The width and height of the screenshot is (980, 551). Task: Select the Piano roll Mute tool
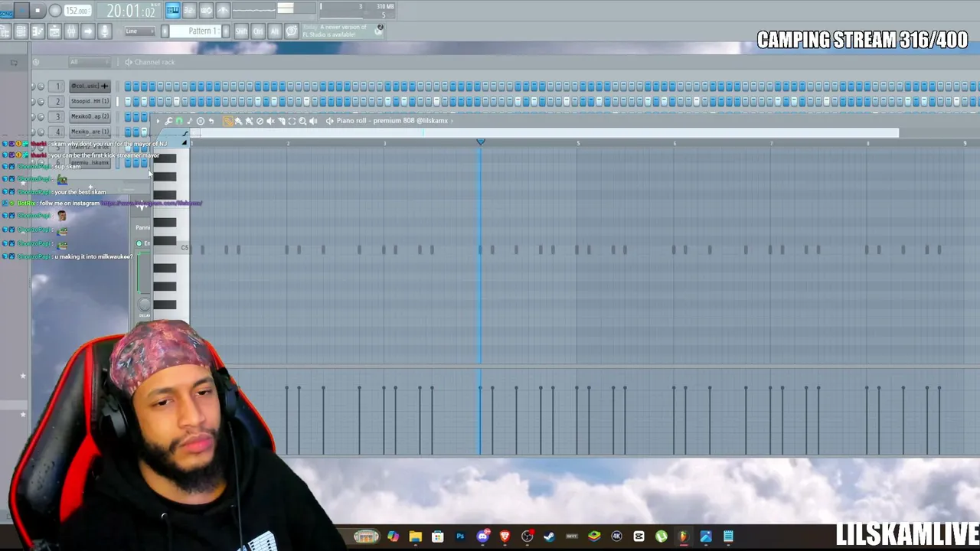click(x=270, y=121)
